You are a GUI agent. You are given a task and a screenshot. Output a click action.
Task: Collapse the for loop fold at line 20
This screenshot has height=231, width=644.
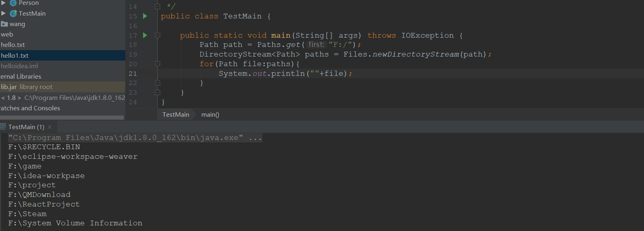(157, 64)
